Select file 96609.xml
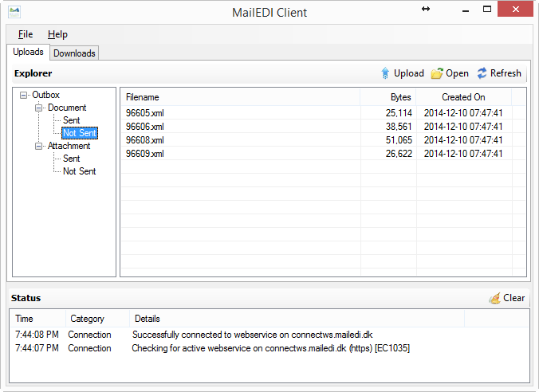539x392 pixels. (145, 154)
